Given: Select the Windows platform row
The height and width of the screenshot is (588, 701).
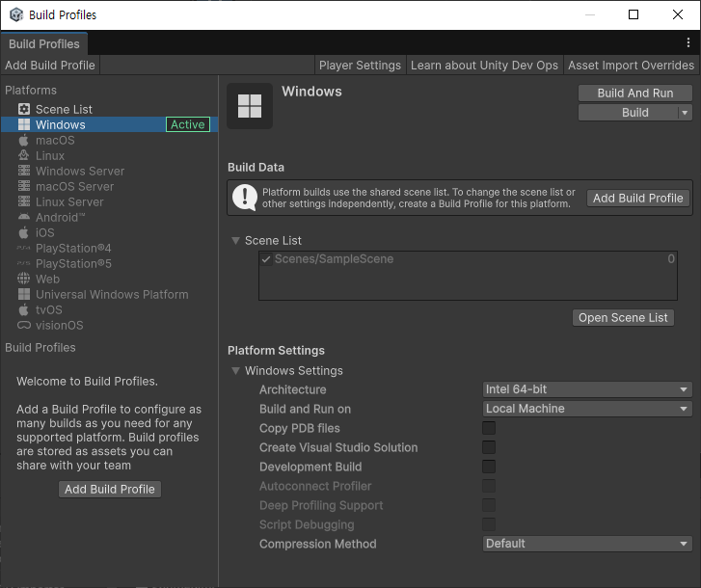Looking at the screenshot, I should [x=109, y=124].
